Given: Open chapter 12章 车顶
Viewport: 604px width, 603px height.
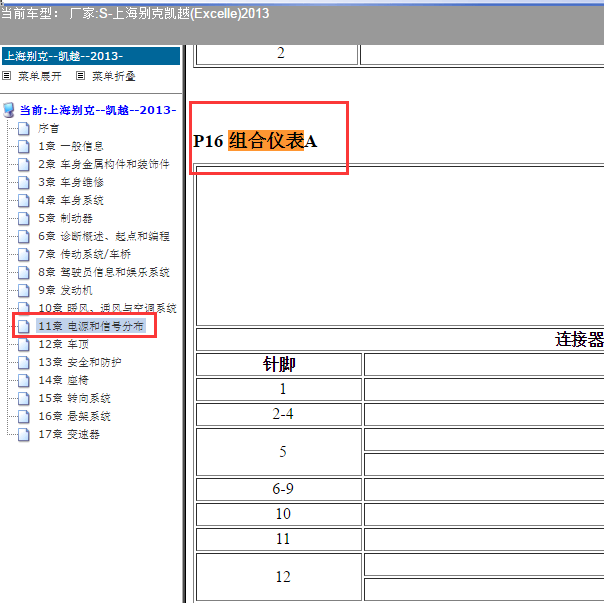Looking at the screenshot, I should (x=64, y=344).
